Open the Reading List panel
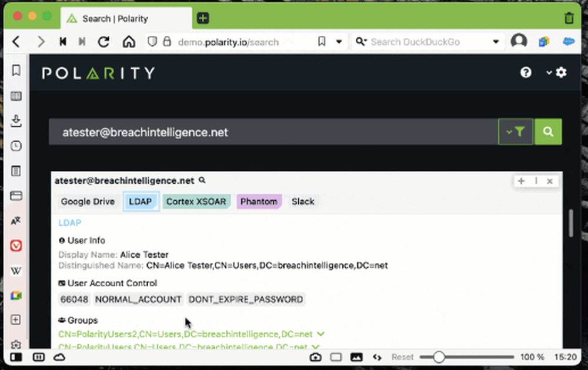 16,96
